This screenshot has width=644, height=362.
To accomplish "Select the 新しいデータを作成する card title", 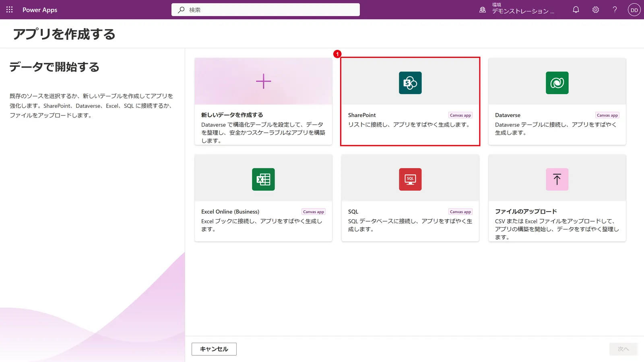I will tap(232, 115).
